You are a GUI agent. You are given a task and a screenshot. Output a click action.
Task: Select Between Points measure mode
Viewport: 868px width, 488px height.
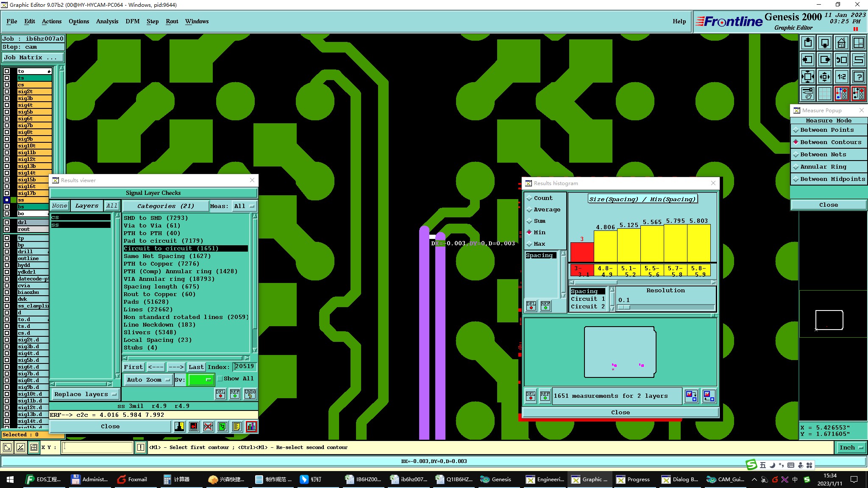pyautogui.click(x=826, y=130)
